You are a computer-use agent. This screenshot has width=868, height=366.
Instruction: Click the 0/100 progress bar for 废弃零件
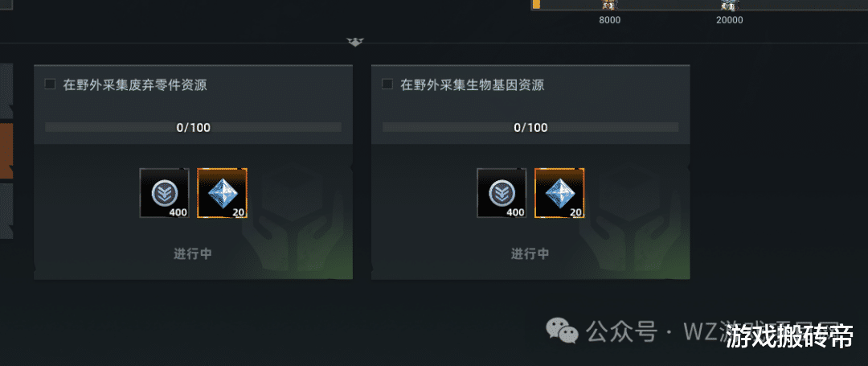click(x=193, y=127)
